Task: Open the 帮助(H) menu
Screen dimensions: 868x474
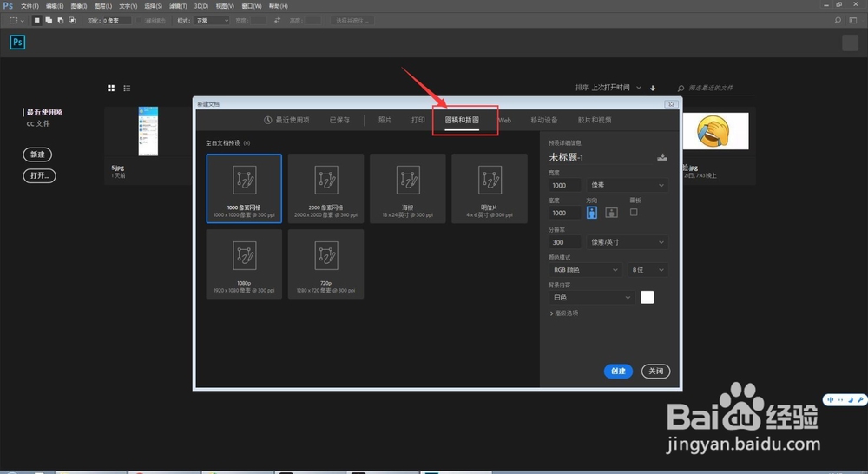Action: [x=278, y=6]
